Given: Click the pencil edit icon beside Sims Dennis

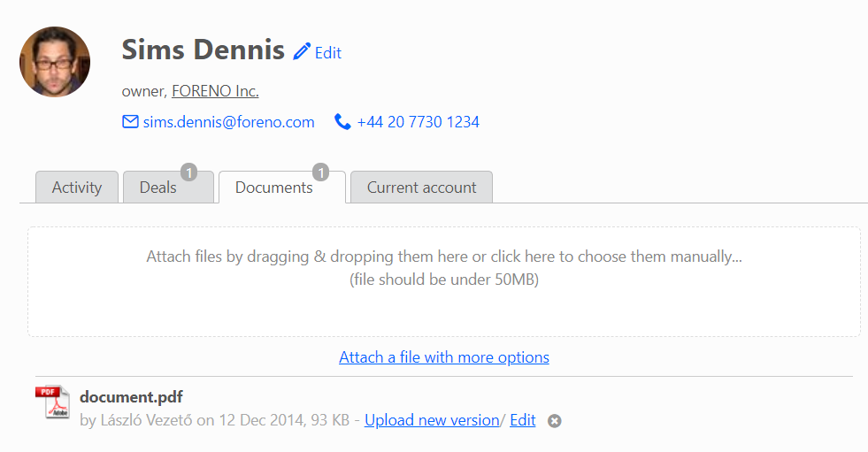Looking at the screenshot, I should click(302, 51).
